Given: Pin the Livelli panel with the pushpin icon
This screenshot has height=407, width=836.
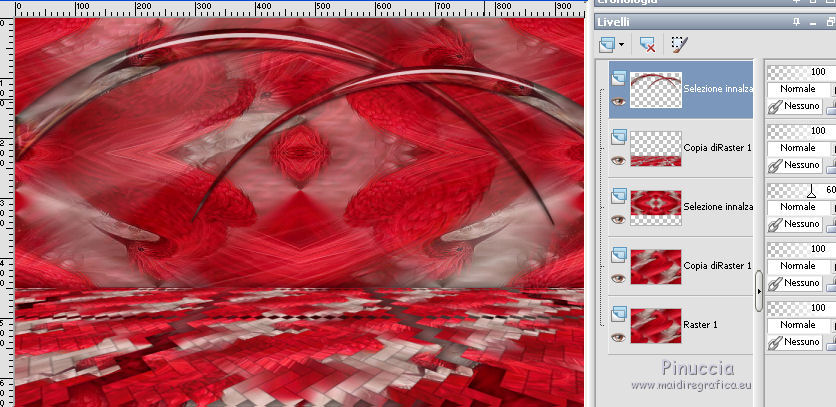Looking at the screenshot, I should (797, 22).
